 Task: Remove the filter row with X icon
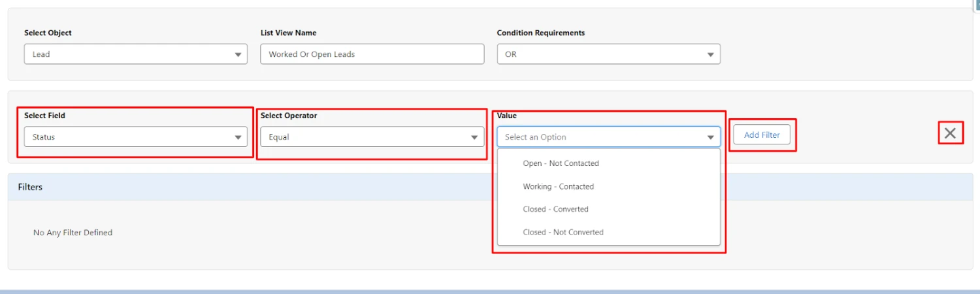(x=950, y=133)
